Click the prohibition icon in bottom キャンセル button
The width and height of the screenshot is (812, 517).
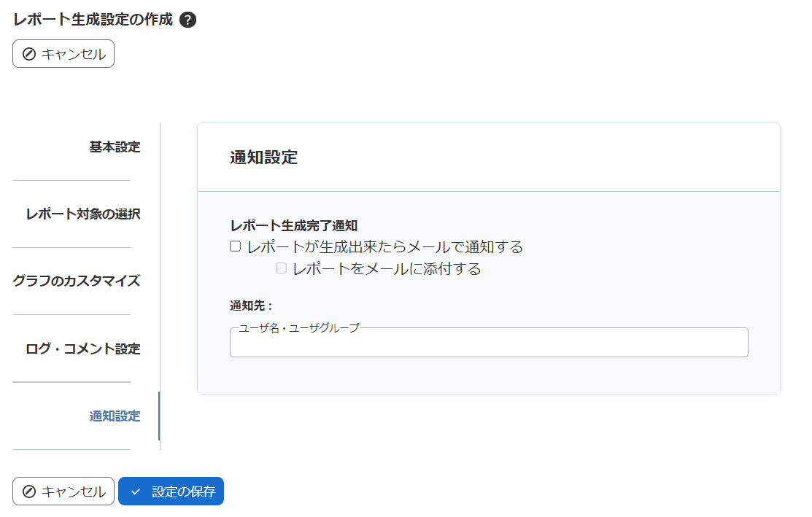[29, 491]
